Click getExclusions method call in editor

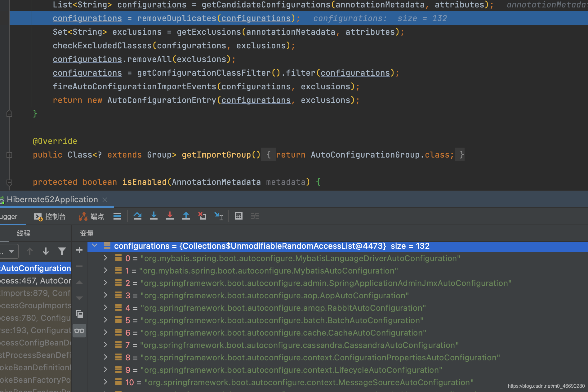209,32
